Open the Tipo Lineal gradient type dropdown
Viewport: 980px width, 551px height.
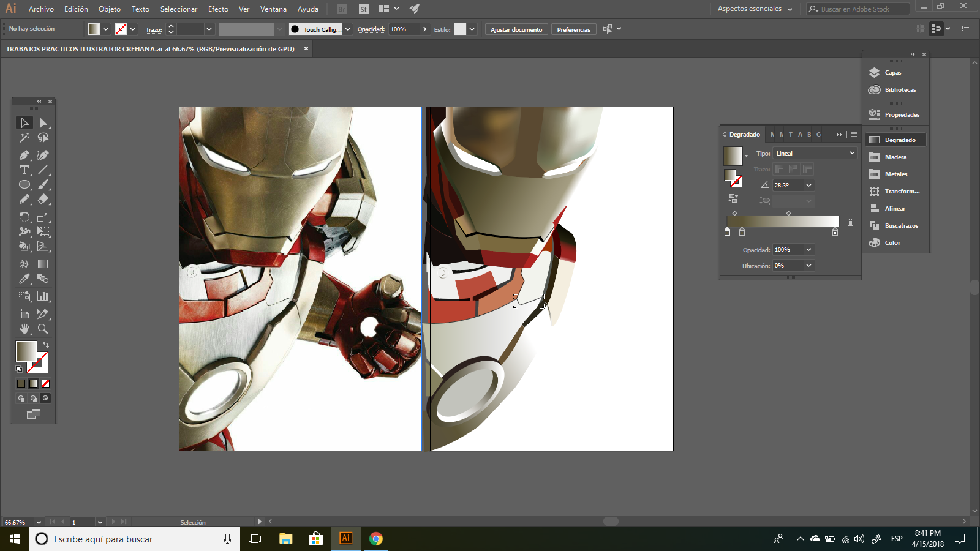point(815,153)
